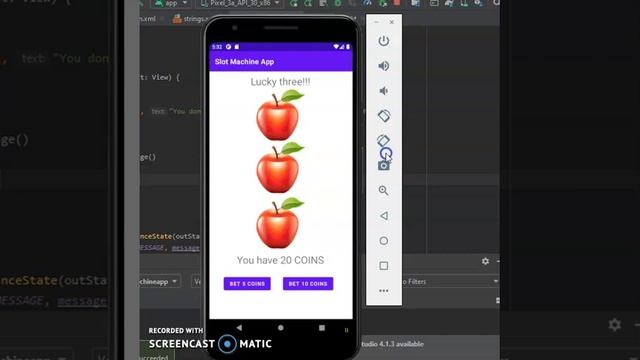The height and width of the screenshot is (360, 640).
Task: Click the emulator power button
Action: point(383,41)
